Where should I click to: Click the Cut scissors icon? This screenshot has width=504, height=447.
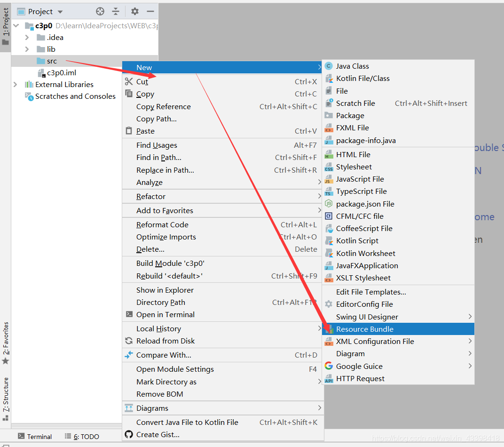128,82
